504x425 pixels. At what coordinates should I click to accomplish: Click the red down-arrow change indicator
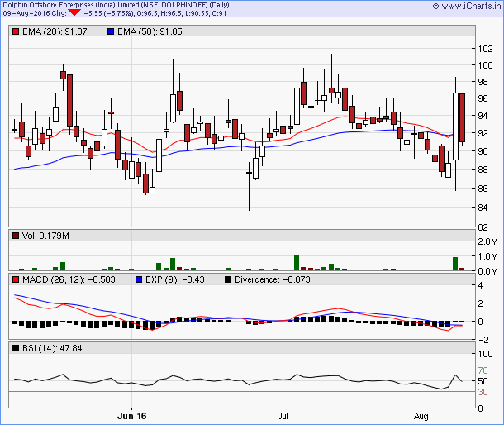point(74,13)
